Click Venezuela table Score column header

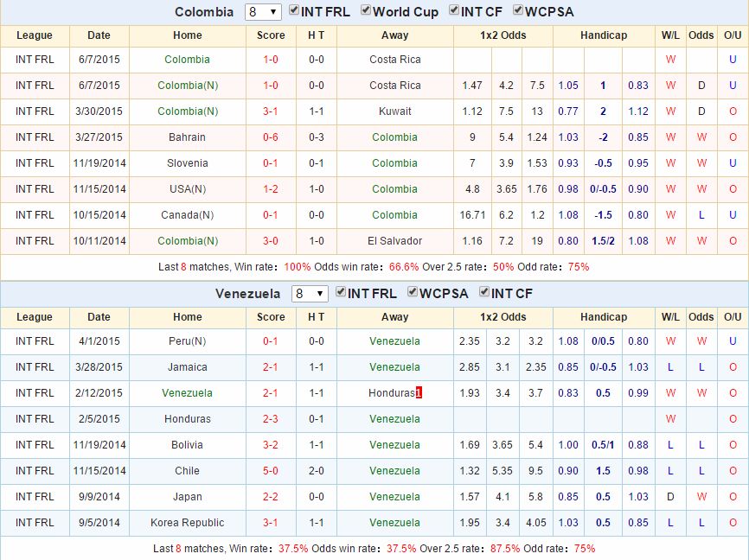[271, 317]
